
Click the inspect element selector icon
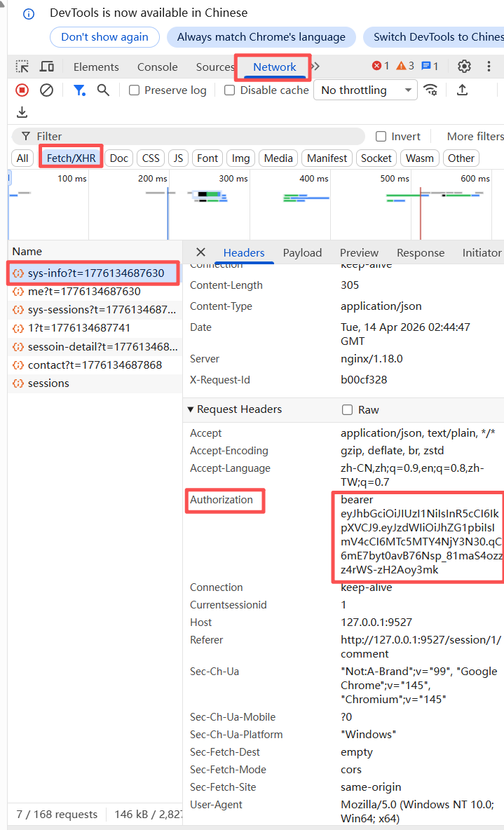[x=22, y=67]
